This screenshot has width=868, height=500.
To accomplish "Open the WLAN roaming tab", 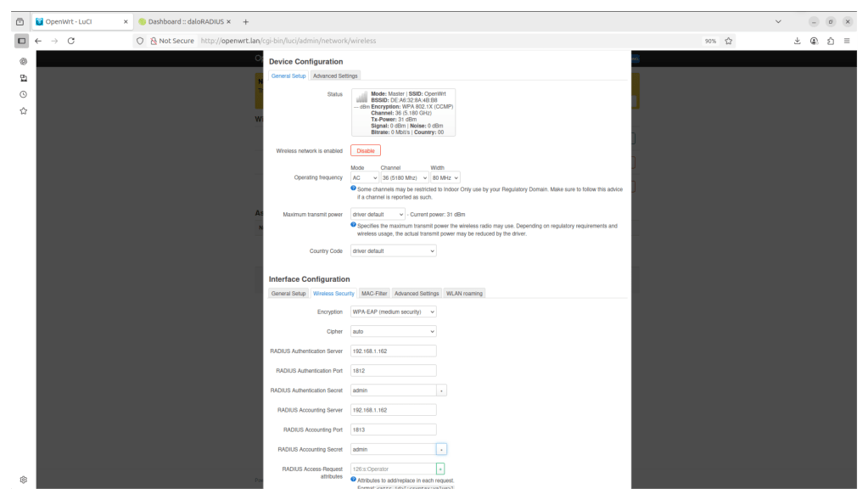I will (464, 294).
